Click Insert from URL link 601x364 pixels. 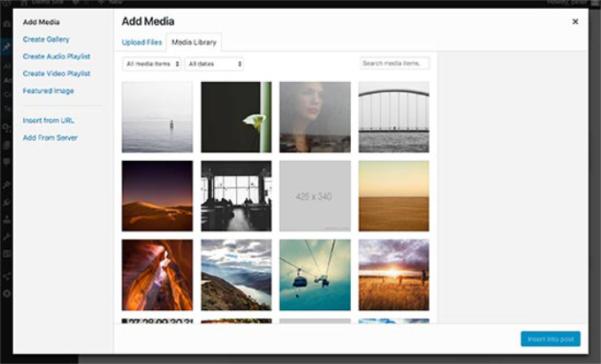(x=47, y=120)
